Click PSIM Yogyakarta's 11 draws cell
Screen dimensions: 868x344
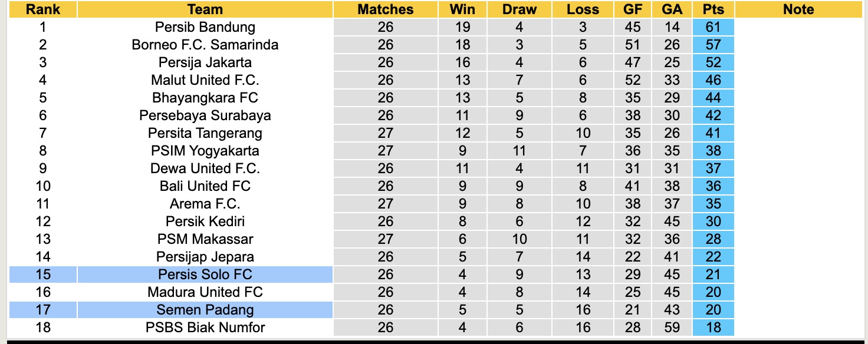[520, 151]
